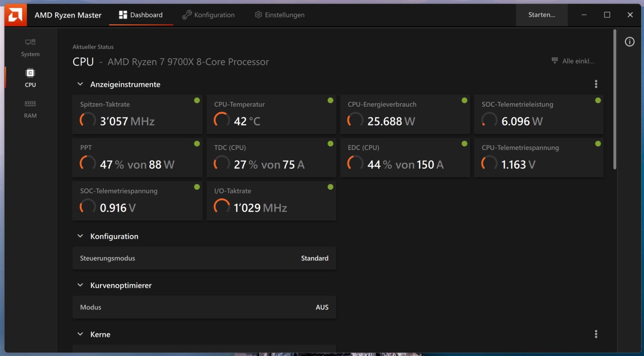Open the RAM sidebar section
Image resolution: width=644 pixels, height=356 pixels.
pyautogui.click(x=30, y=109)
